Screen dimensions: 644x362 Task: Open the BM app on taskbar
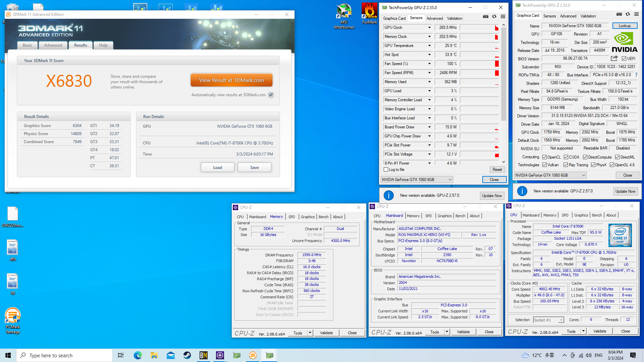(x=204, y=355)
